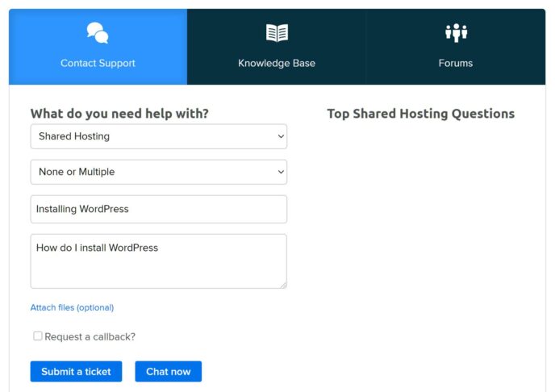Start a chat with Chat now button
Image resolution: width=555 pixels, height=392 pixels.
(168, 372)
